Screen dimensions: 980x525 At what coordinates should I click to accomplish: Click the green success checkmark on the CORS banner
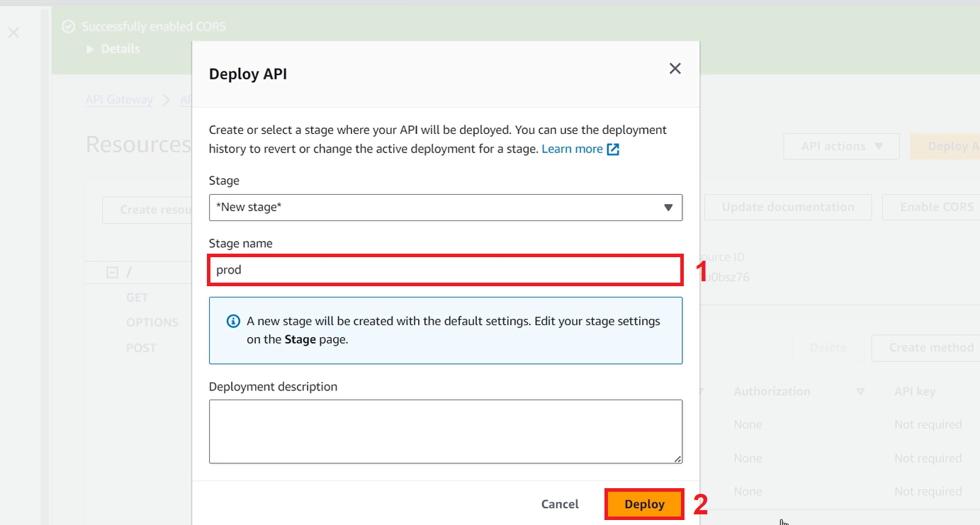pyautogui.click(x=67, y=26)
